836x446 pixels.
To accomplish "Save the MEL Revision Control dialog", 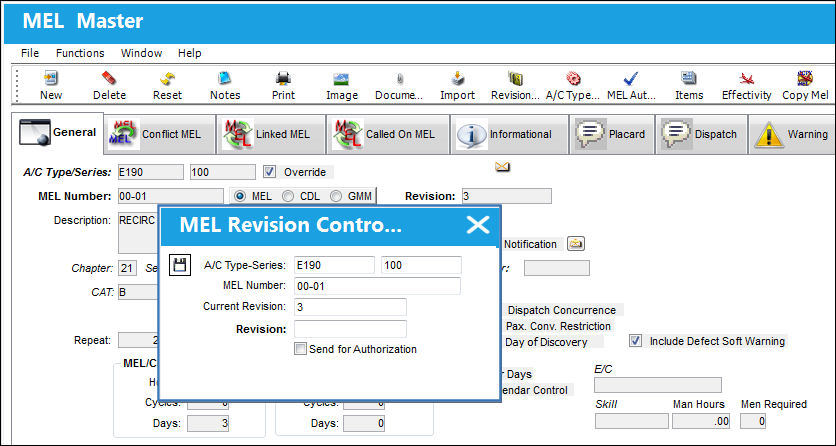I will [x=180, y=265].
